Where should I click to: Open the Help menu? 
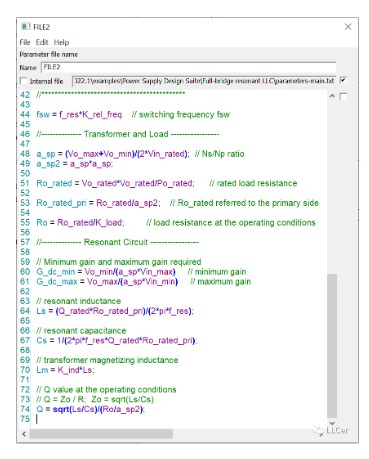(61, 42)
